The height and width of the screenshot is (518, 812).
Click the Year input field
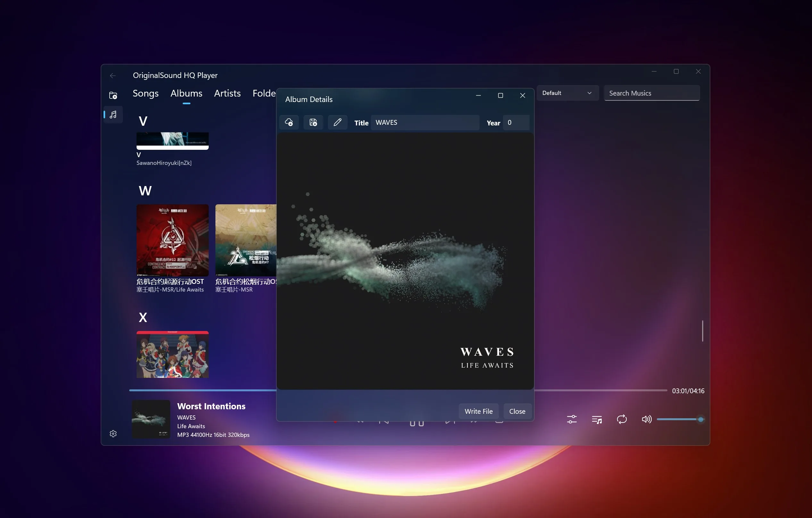tap(516, 123)
